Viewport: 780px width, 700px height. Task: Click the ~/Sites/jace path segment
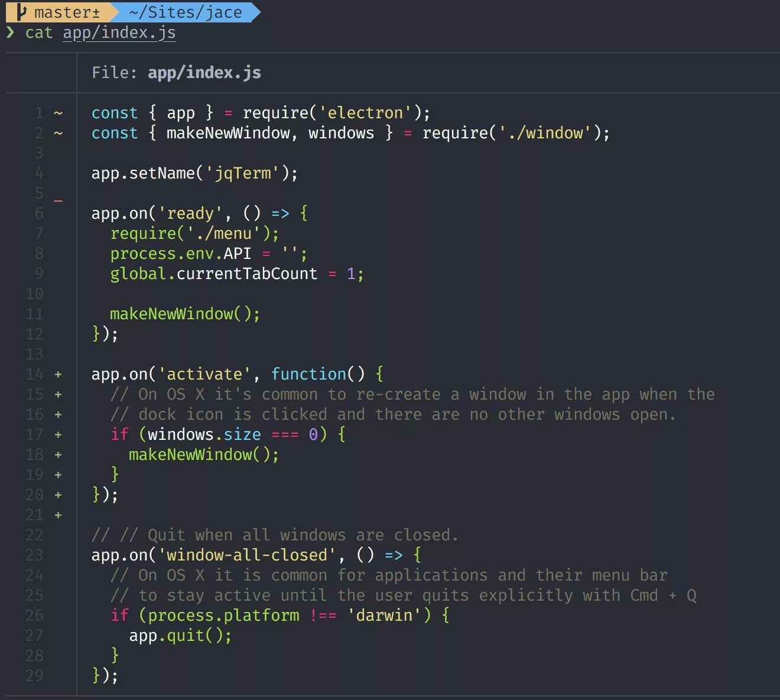tap(186, 12)
